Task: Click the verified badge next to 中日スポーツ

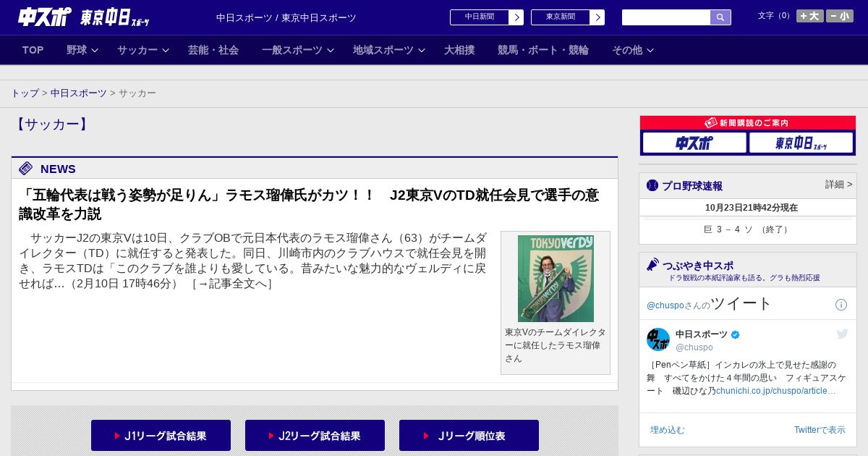Action: point(736,334)
